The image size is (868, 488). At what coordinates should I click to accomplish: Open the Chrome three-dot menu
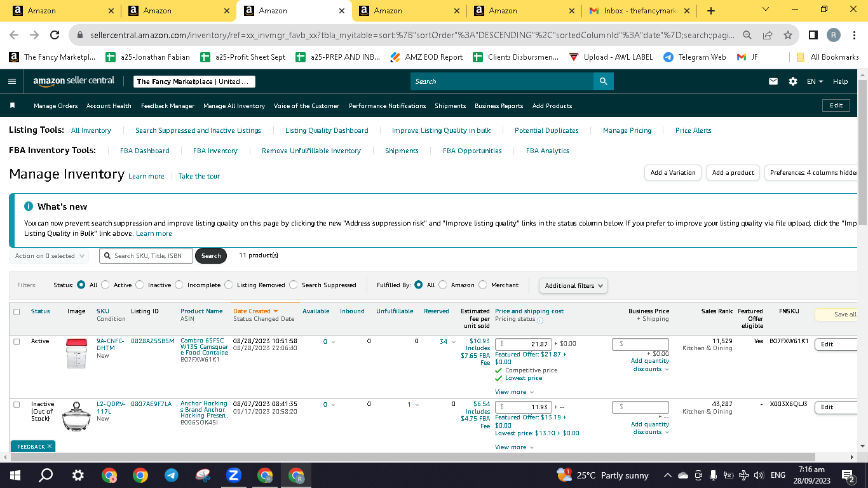(x=853, y=36)
